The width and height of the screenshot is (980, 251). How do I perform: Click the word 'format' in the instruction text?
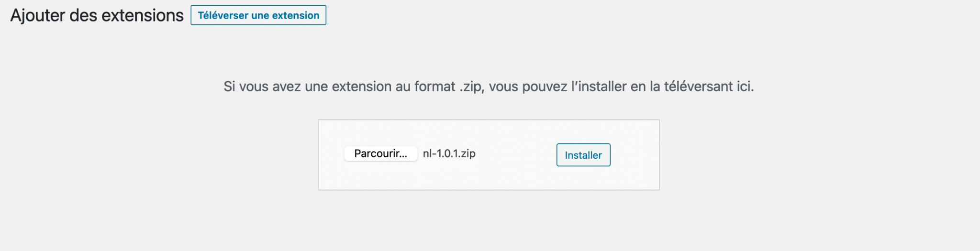click(434, 87)
